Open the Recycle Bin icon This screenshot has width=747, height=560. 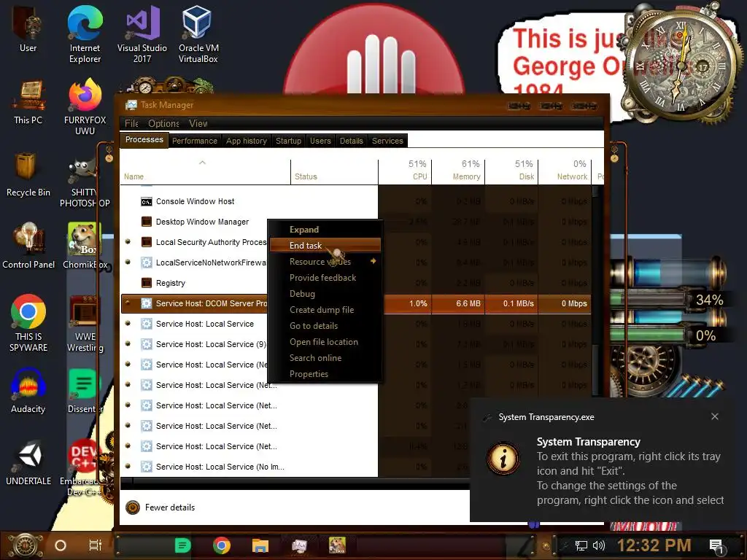28,174
